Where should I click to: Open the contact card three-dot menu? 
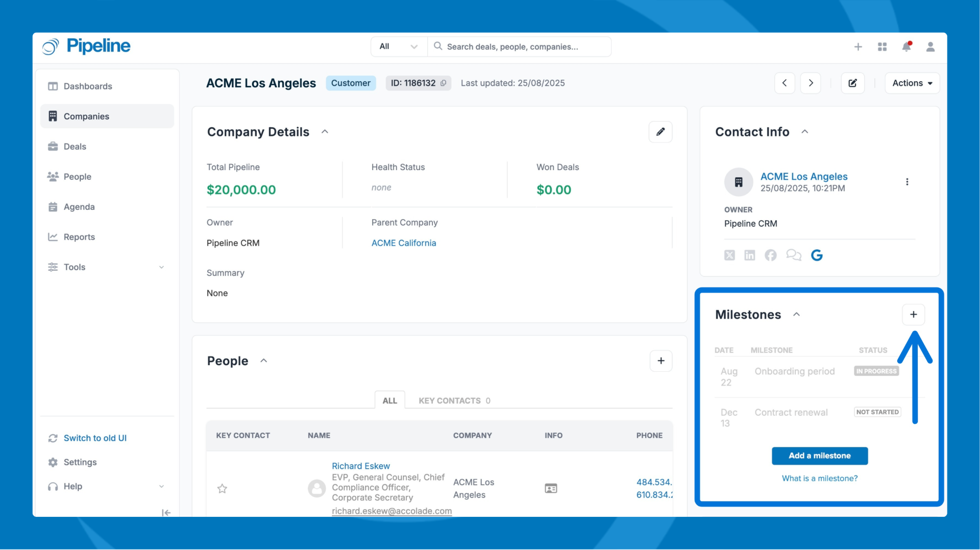point(907,182)
